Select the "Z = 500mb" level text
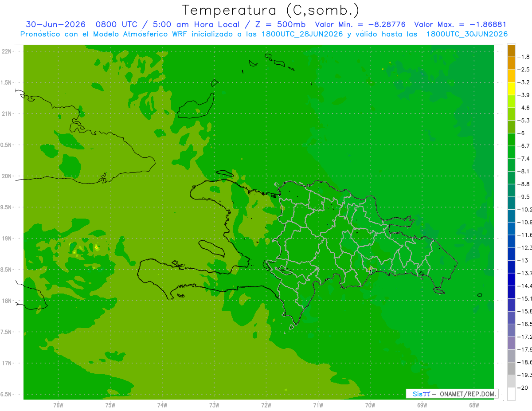The image size is (532, 411). pos(280,24)
